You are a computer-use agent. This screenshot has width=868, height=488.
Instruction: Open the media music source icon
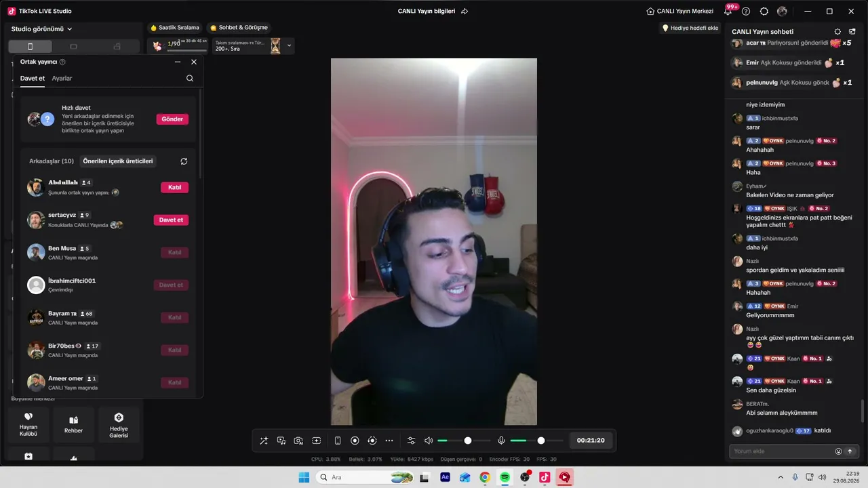281,441
